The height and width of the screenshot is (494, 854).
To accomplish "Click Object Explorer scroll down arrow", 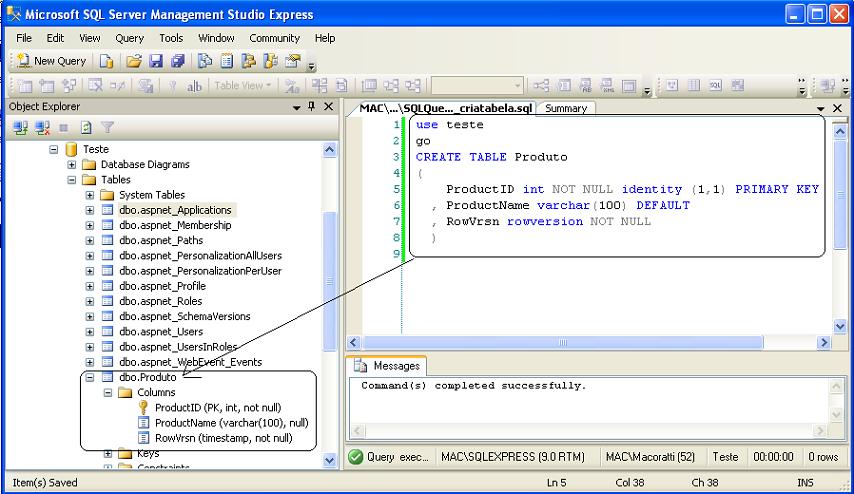I will pos(330,460).
